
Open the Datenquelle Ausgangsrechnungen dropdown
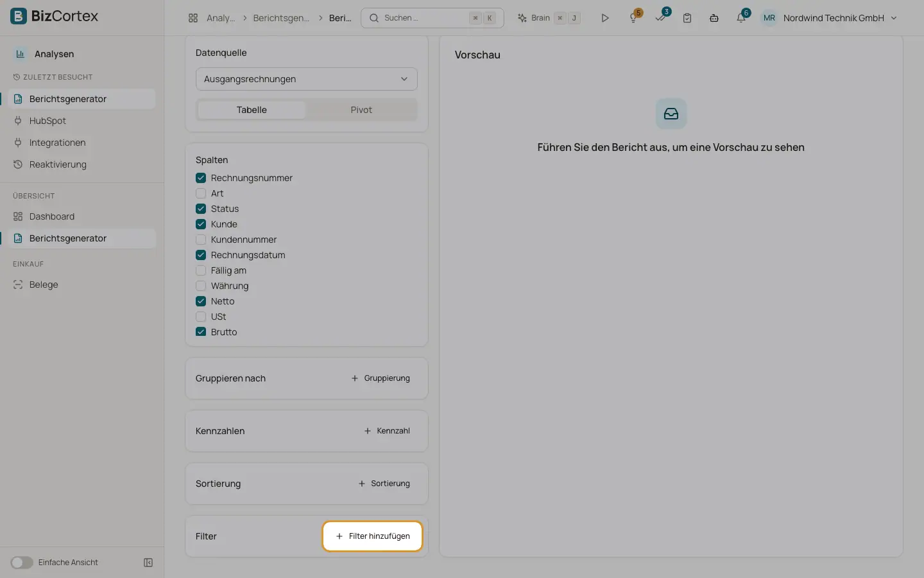pyautogui.click(x=307, y=79)
